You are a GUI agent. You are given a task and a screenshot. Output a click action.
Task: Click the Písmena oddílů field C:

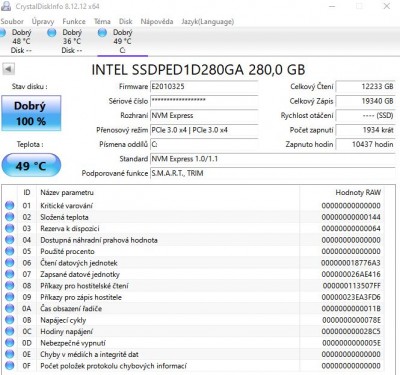[x=204, y=144]
